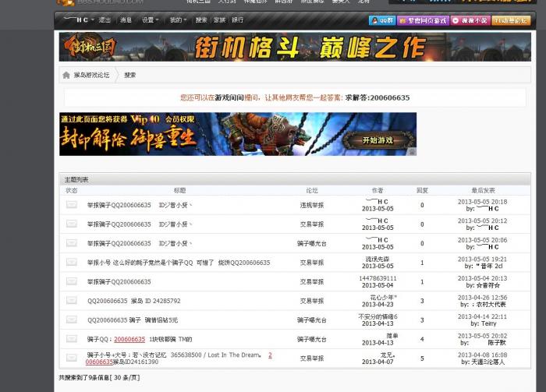Click last-post time 2013-05-05 20:18
The width and height of the screenshot is (546, 392).
[x=482, y=202]
